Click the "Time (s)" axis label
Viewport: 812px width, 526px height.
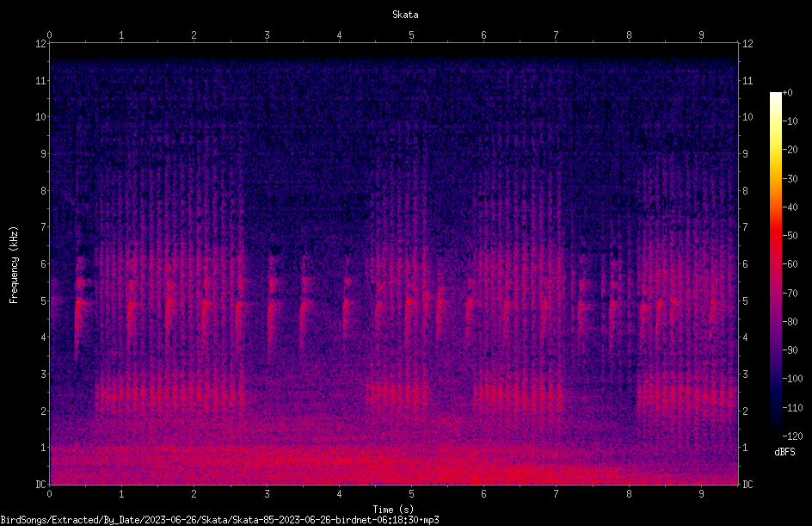393,510
